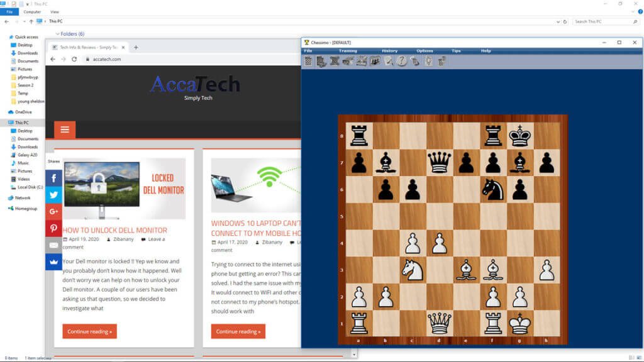Open Chessimo's Training menu

[x=348, y=51]
